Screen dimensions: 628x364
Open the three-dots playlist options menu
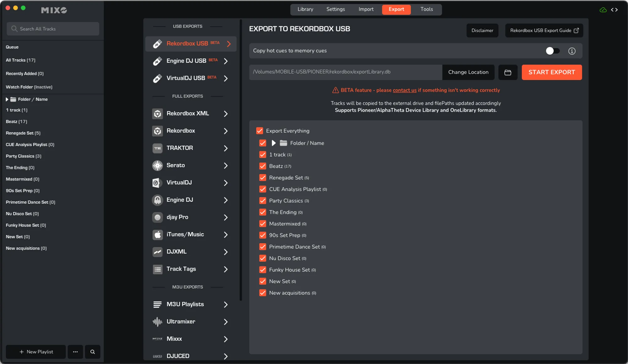(x=75, y=352)
